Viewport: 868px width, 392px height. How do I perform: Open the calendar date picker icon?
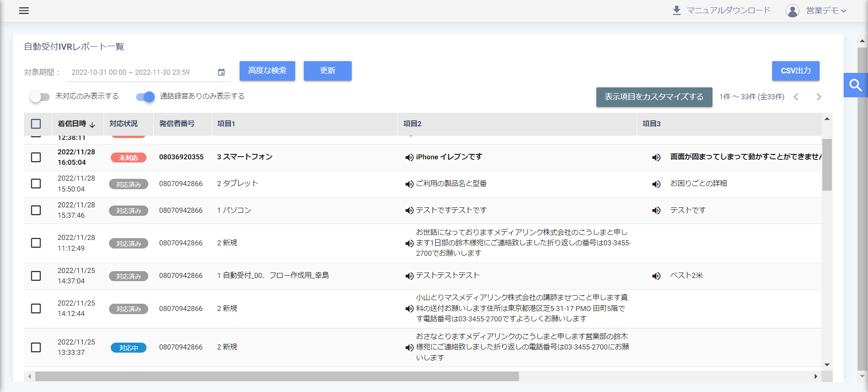point(221,72)
